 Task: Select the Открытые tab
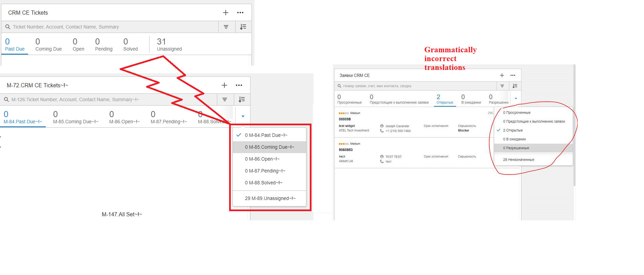tap(445, 99)
